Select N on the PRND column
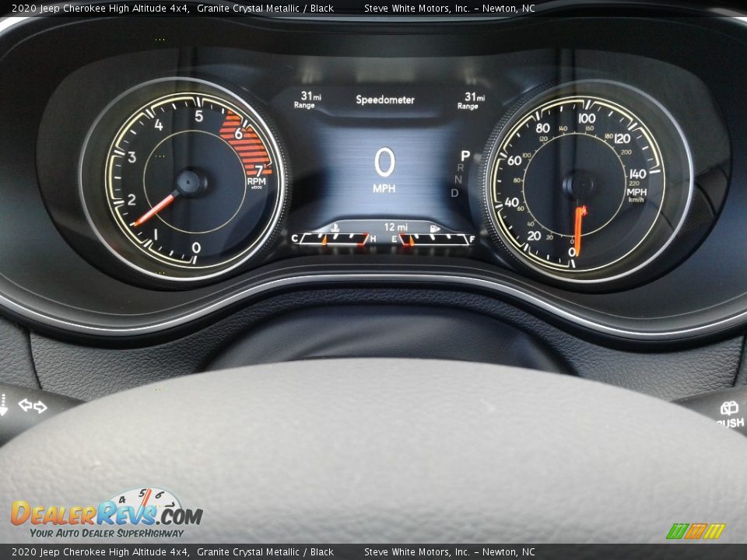Screen dimensions: 747x560 pyautogui.click(x=460, y=181)
